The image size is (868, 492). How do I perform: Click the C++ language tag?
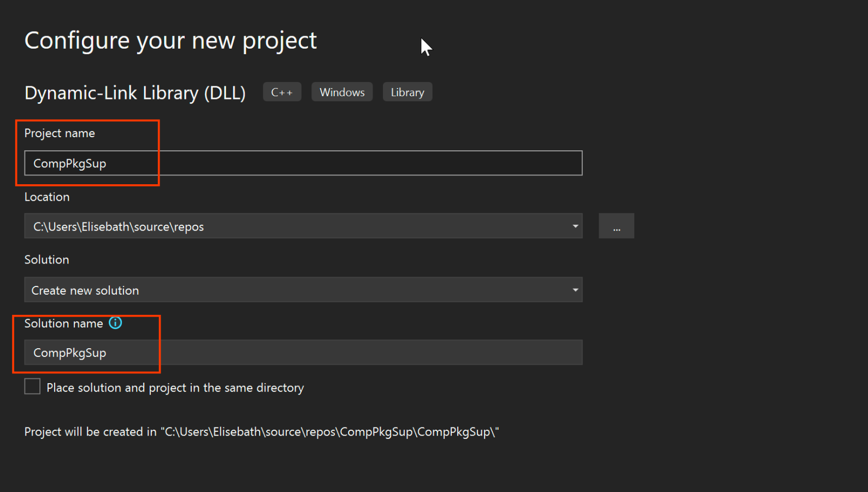[282, 92]
